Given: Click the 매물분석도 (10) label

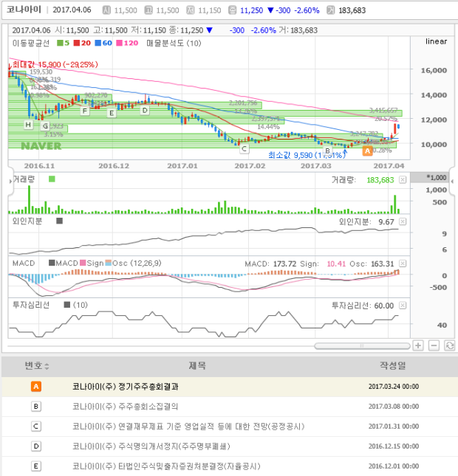Looking at the screenshot, I should click(x=174, y=43).
